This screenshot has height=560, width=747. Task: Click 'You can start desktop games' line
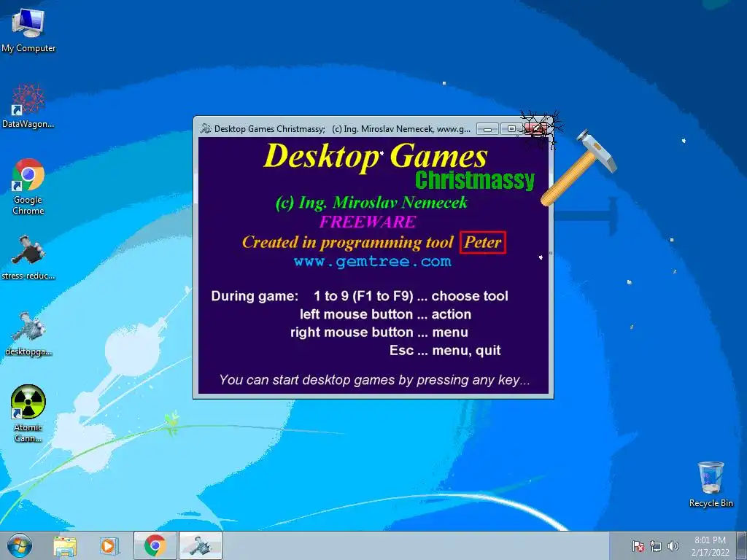374,380
